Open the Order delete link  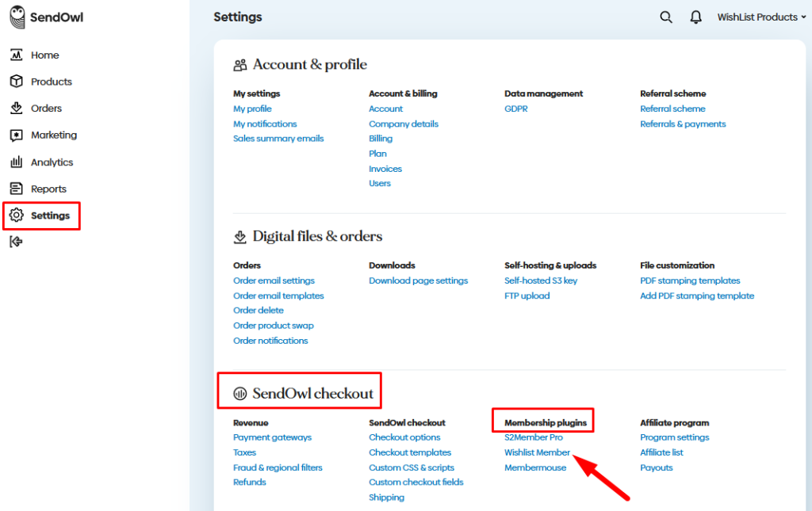point(259,310)
